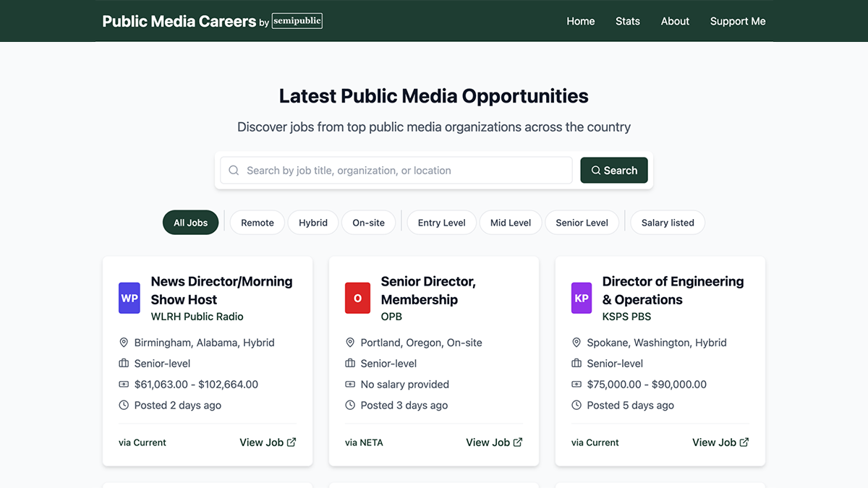
Task: Click the external link icon on the first View Job
Action: (291, 442)
